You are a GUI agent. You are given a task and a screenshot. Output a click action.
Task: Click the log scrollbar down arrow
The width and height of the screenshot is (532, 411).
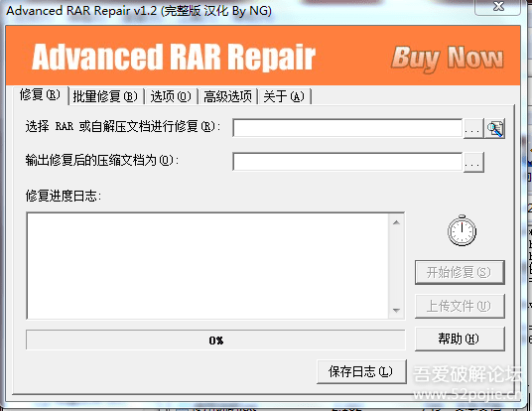click(396, 310)
